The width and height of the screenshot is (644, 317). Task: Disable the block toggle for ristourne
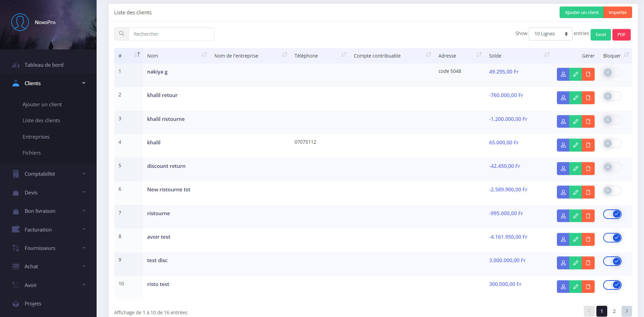point(612,214)
